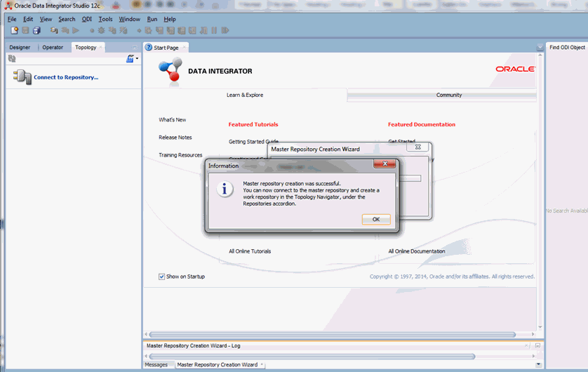Click the New document toolbar icon
The image size is (588, 372).
click(x=14, y=30)
